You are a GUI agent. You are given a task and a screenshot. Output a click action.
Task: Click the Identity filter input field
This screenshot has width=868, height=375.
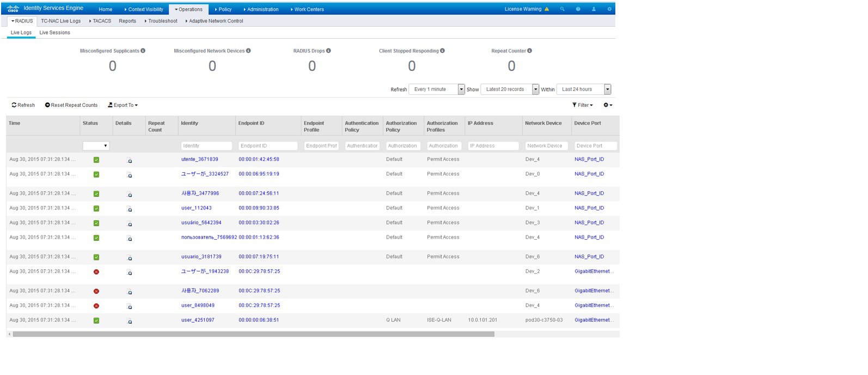pos(206,146)
